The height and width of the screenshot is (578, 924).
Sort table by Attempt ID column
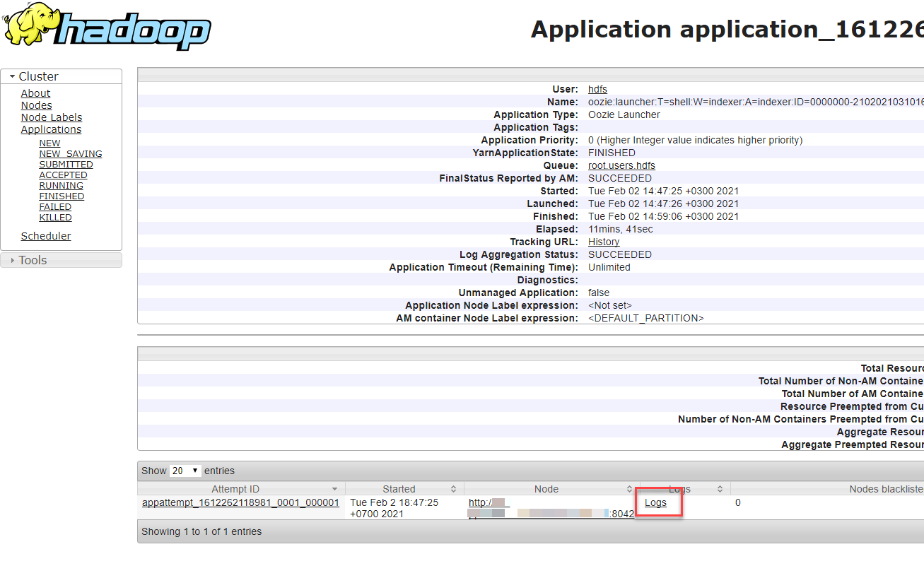click(334, 489)
